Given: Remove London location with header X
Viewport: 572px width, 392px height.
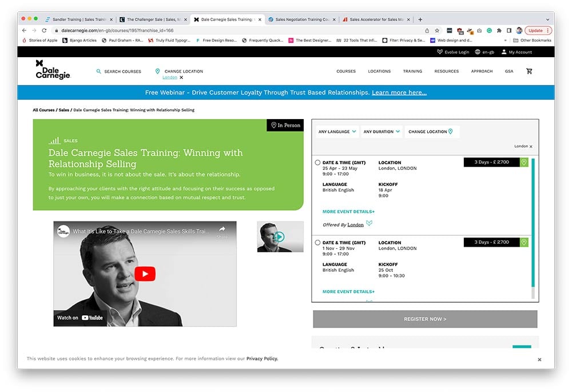Looking at the screenshot, I should click(181, 77).
